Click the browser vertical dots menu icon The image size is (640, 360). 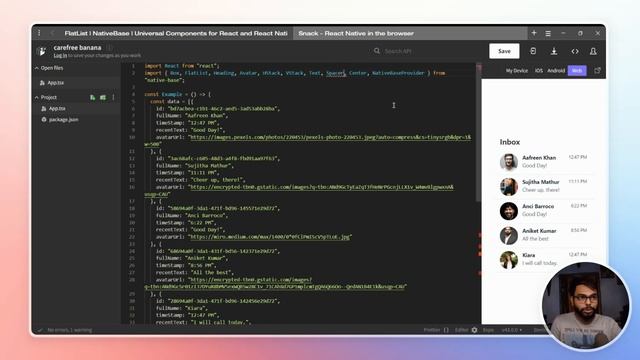click(x=39, y=33)
